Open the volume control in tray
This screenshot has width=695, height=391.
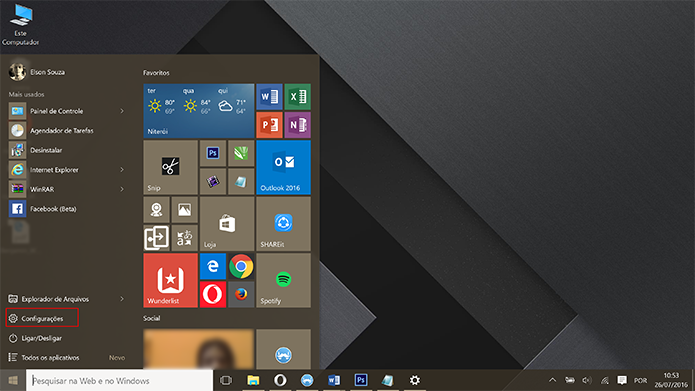coord(587,380)
